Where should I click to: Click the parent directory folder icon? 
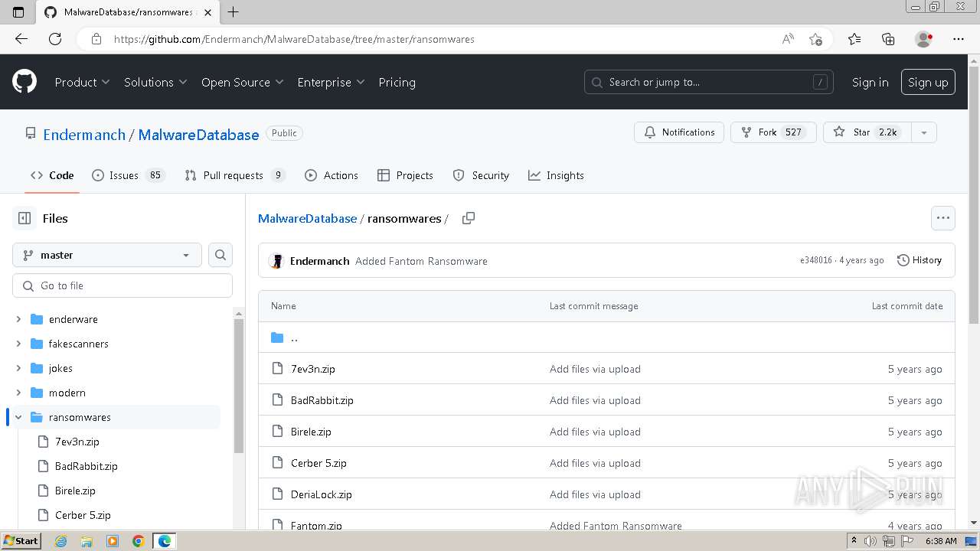(277, 337)
